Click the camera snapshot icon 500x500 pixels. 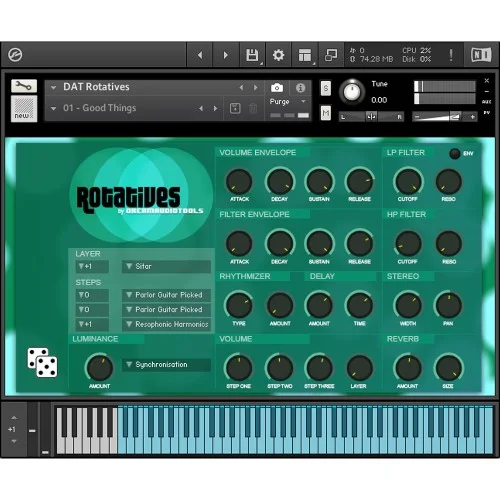click(x=277, y=88)
